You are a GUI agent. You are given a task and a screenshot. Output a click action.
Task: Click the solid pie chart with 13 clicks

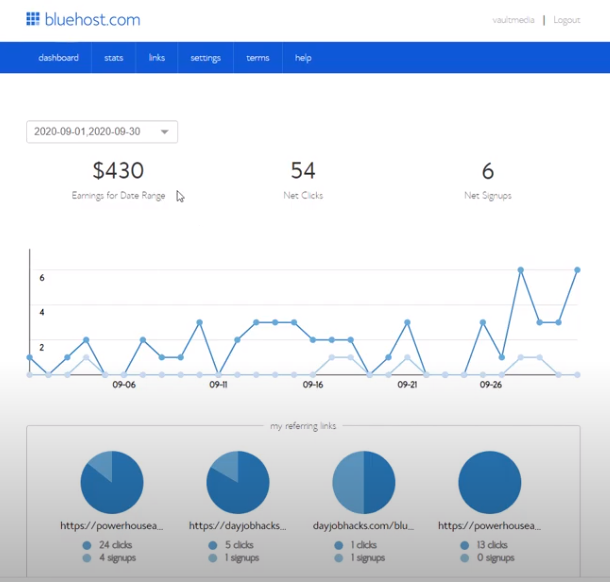pos(490,482)
